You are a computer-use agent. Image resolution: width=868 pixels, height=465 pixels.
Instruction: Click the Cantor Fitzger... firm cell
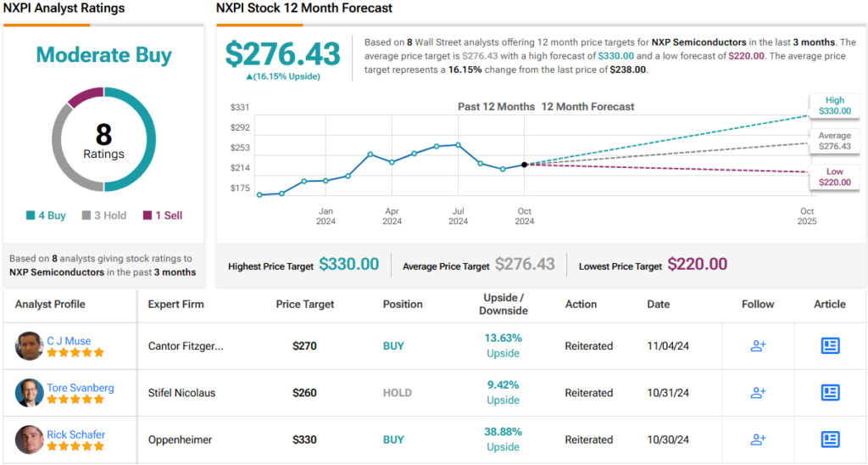(186, 346)
